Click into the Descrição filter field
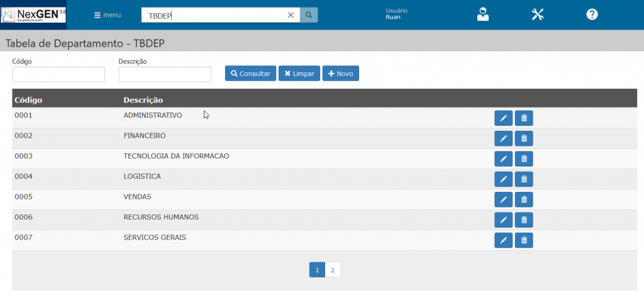 [165, 74]
